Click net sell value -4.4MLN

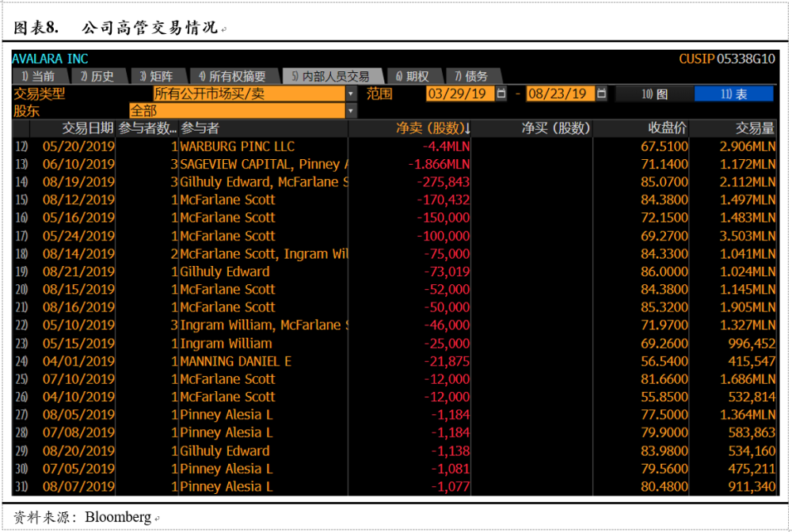446,146
